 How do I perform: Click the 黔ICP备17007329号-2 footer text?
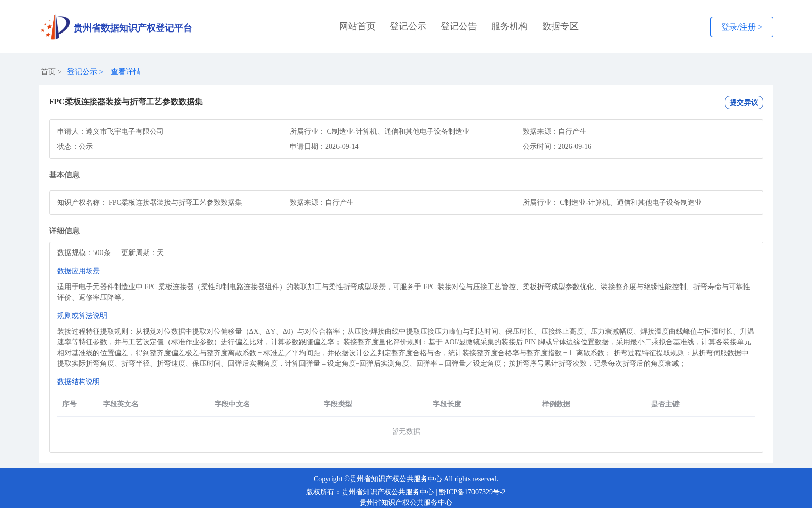click(x=472, y=492)
